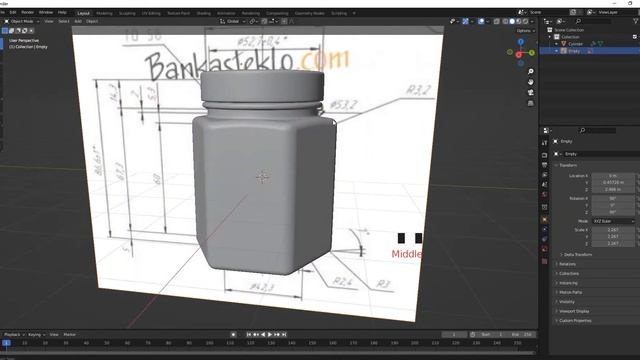Open World properties tab icon
Image resolution: width=640 pixels, height=360 pixels.
pyautogui.click(x=544, y=194)
